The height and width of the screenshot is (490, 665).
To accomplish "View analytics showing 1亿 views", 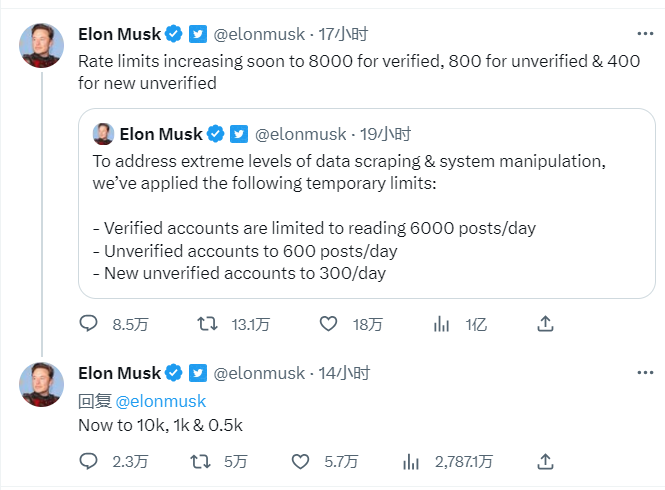I will pyautogui.click(x=440, y=324).
